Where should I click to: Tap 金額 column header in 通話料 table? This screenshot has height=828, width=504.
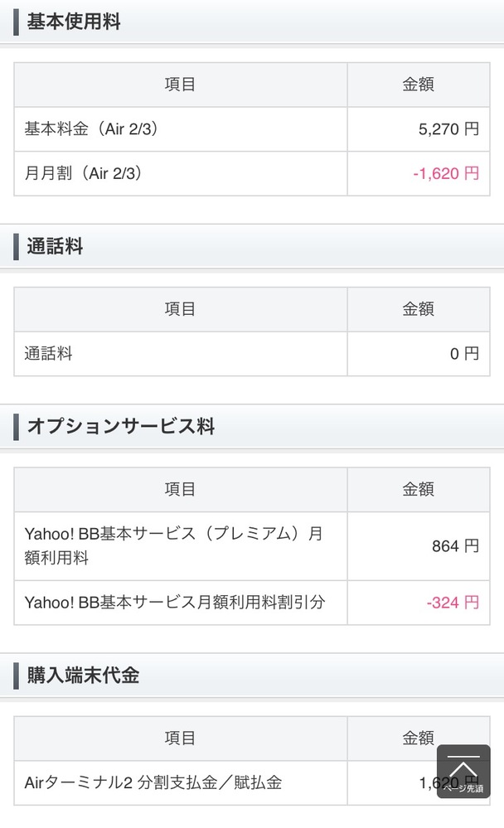tap(418, 309)
